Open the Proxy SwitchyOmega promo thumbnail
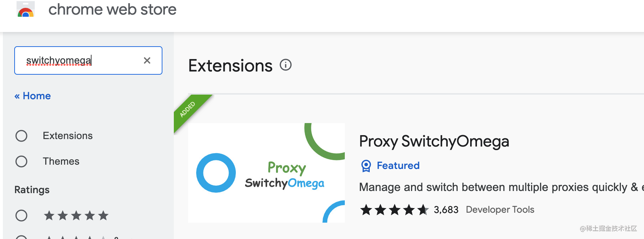This screenshot has width=644, height=239. (x=266, y=173)
